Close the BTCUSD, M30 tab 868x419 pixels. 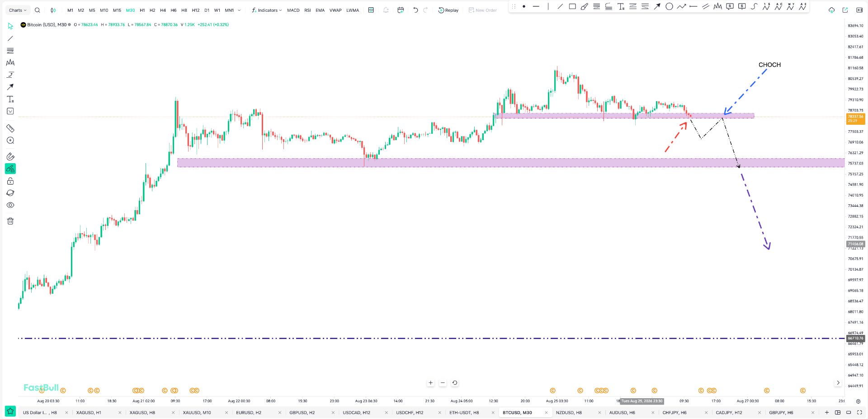click(x=546, y=413)
